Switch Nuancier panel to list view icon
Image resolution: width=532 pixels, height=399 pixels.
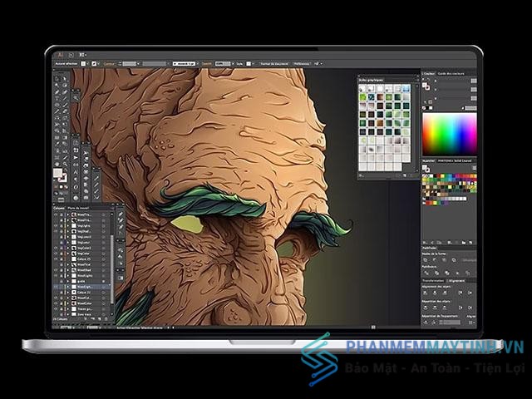pos(474,168)
